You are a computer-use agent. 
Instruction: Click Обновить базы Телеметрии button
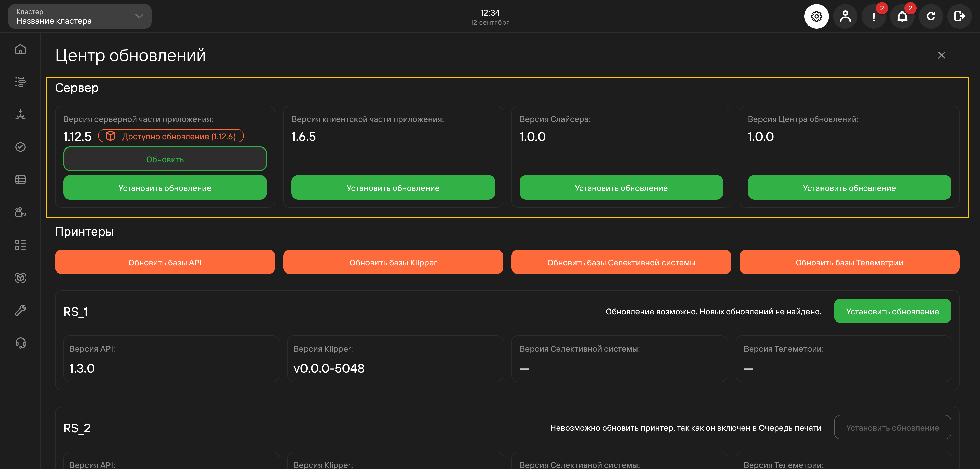pos(849,262)
